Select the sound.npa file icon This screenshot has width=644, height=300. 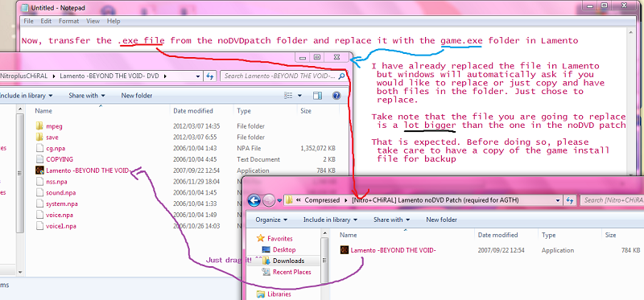(39, 192)
